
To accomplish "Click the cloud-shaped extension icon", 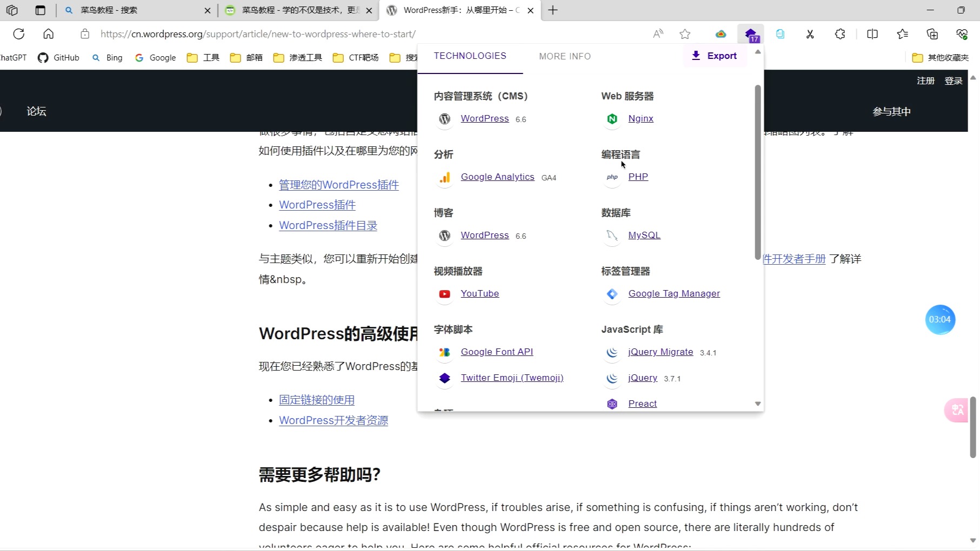I will click(721, 34).
